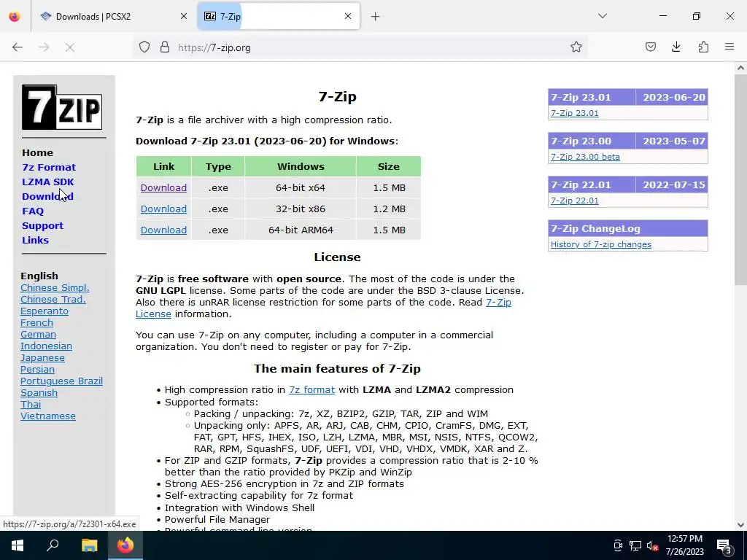Switch language to Vietnamese
Viewport: 747px width, 560px height.
pyautogui.click(x=48, y=416)
